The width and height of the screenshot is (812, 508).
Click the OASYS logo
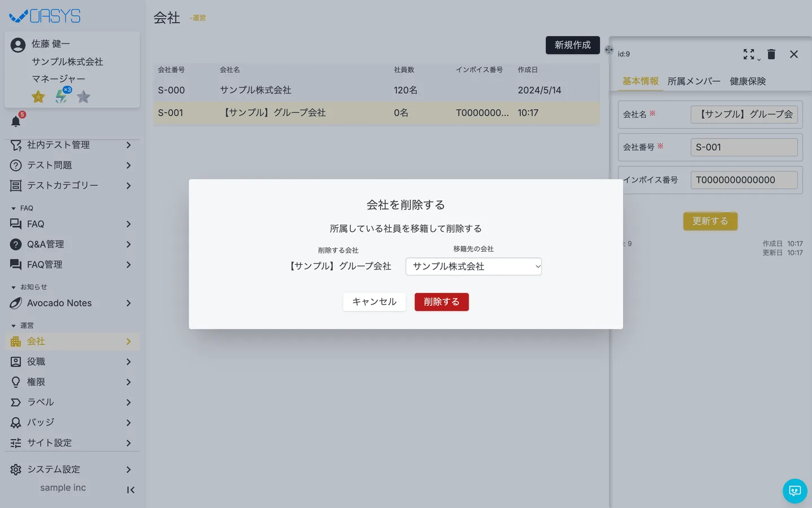45,16
